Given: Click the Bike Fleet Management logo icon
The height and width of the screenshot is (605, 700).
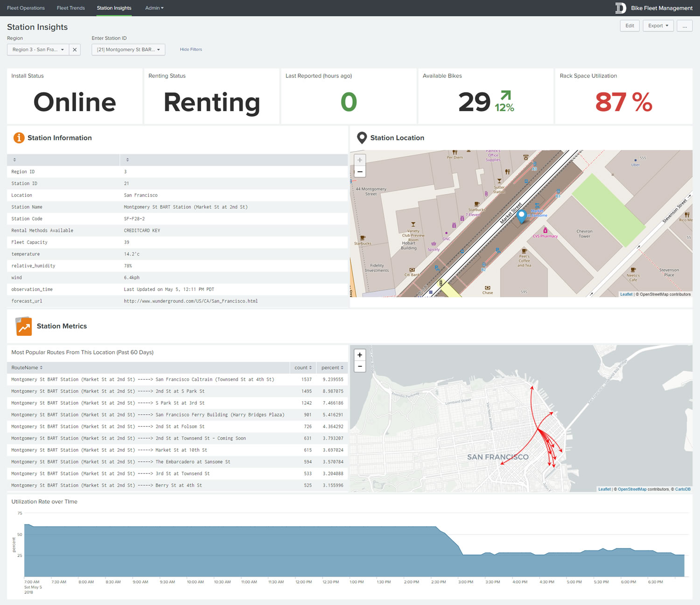Looking at the screenshot, I should point(620,8).
